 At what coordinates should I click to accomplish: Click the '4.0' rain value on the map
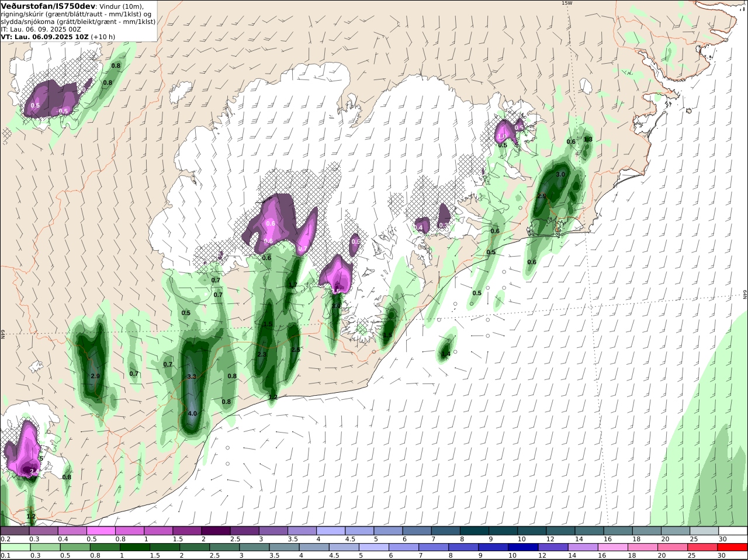click(x=192, y=413)
